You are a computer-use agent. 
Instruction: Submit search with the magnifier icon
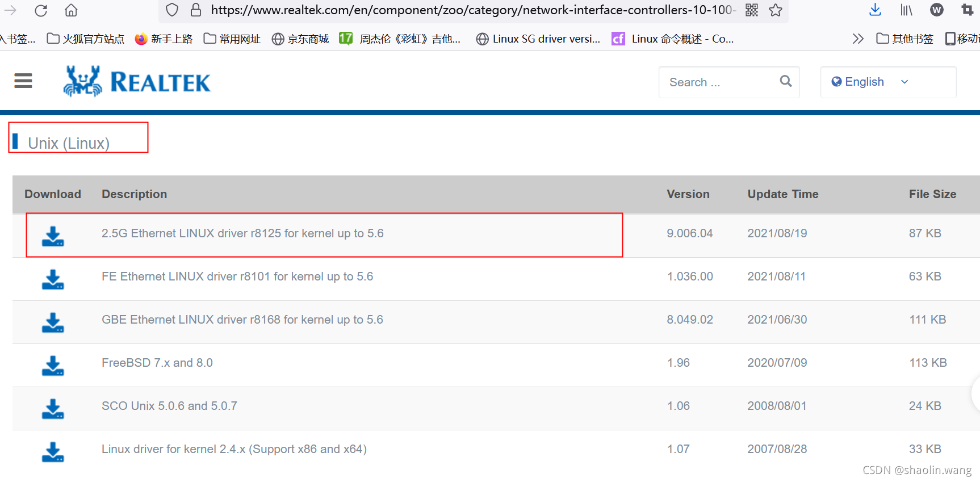pyautogui.click(x=786, y=81)
